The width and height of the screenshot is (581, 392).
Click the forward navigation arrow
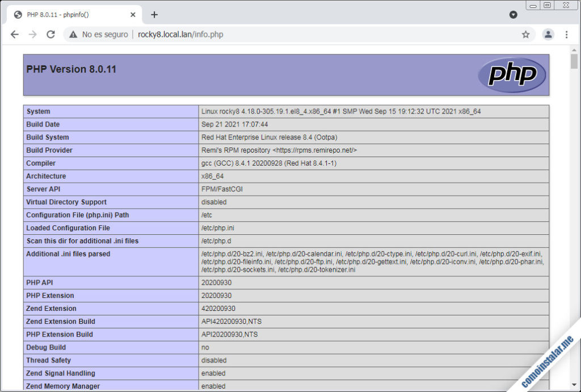(x=33, y=34)
